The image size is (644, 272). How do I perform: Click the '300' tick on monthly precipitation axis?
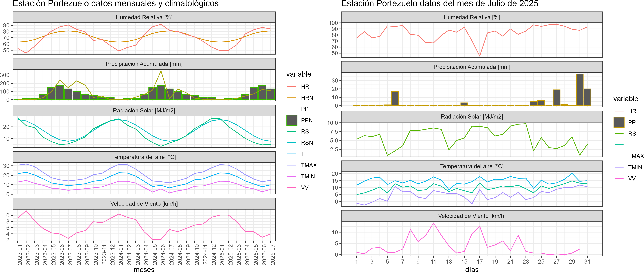point(5,75)
